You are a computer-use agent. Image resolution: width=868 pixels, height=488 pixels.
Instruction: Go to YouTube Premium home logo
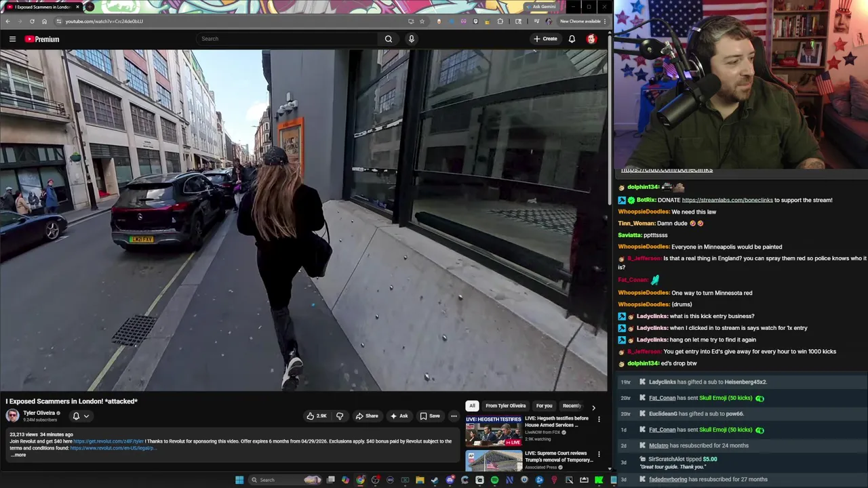coord(42,39)
